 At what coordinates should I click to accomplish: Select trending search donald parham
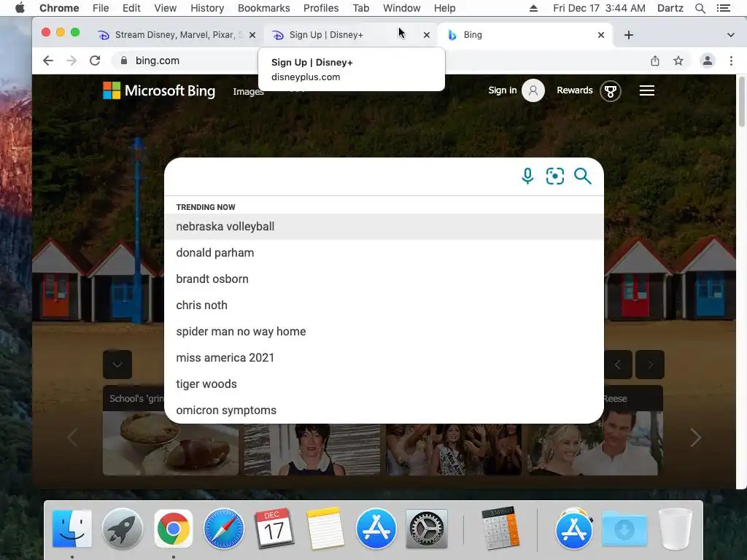(x=384, y=253)
